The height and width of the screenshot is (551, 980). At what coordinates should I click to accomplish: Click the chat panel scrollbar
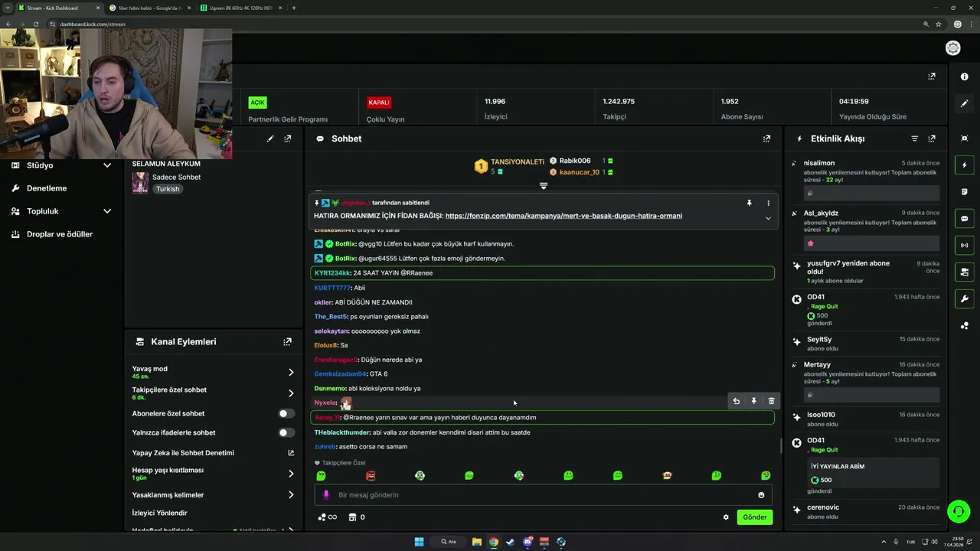click(x=780, y=445)
